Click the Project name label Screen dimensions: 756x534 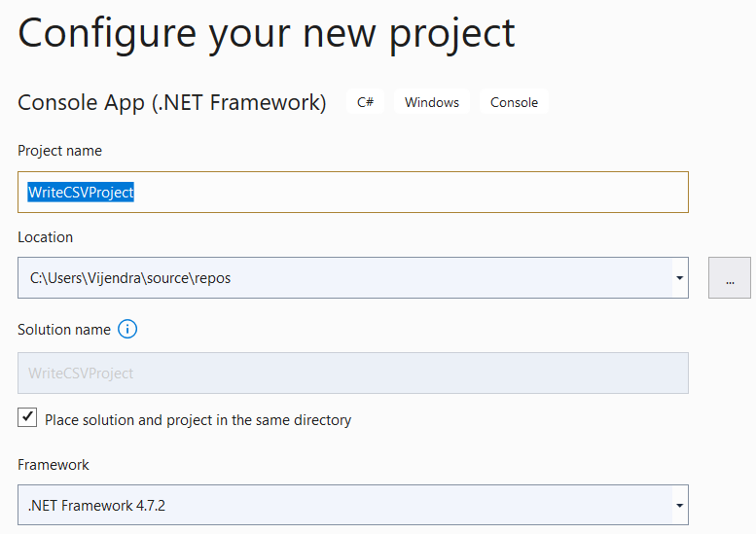(59, 151)
